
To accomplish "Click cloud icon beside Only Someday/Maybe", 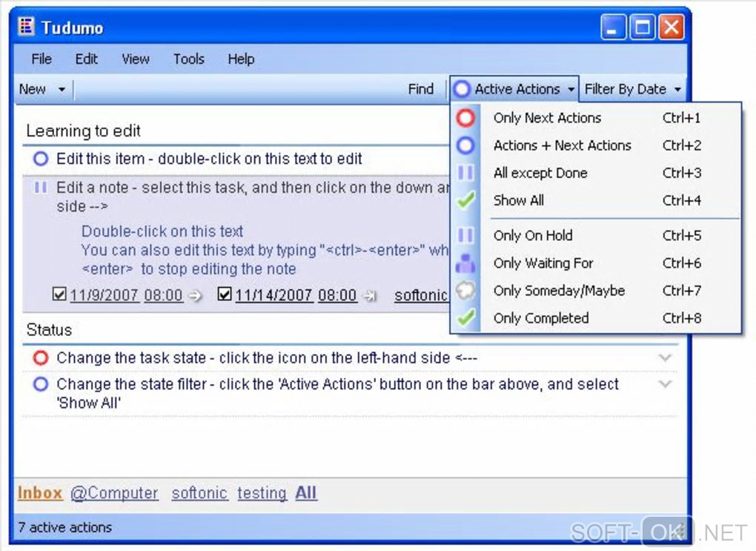I will tap(465, 291).
